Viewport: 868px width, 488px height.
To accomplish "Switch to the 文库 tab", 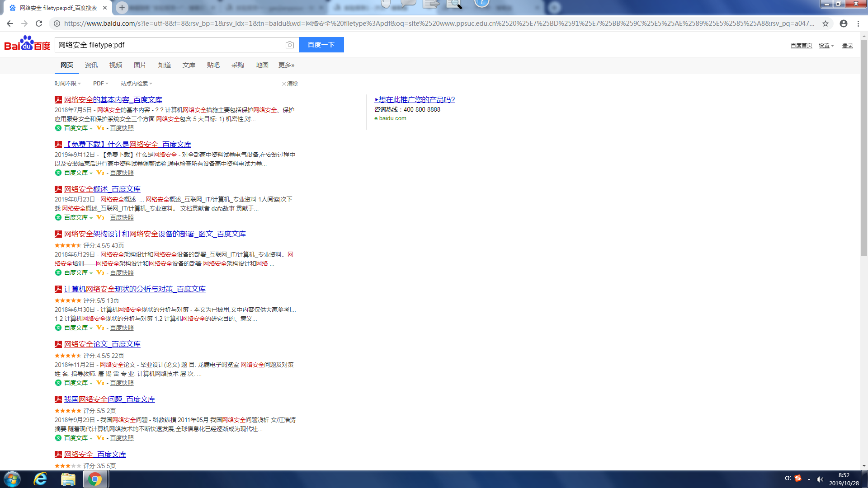I will (189, 65).
